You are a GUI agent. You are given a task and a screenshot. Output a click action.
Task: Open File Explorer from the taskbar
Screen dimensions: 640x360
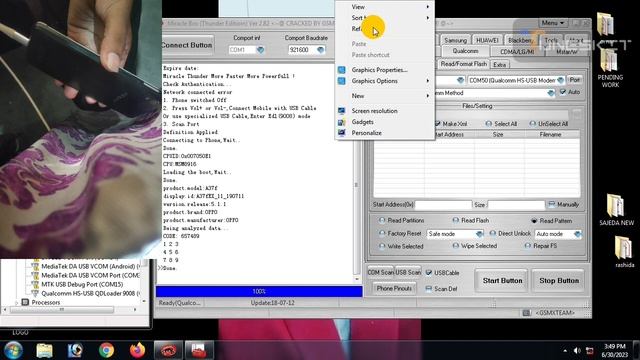44,350
